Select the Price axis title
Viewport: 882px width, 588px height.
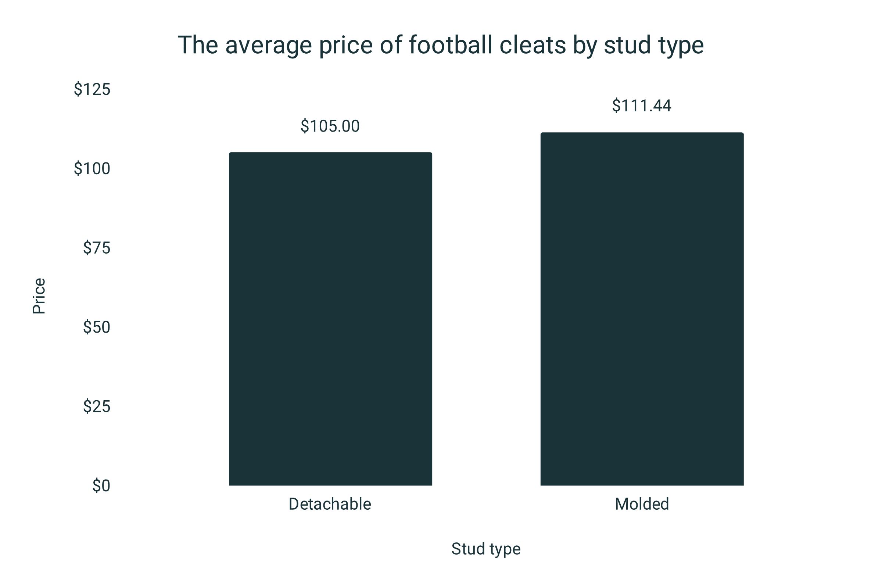coord(39,296)
